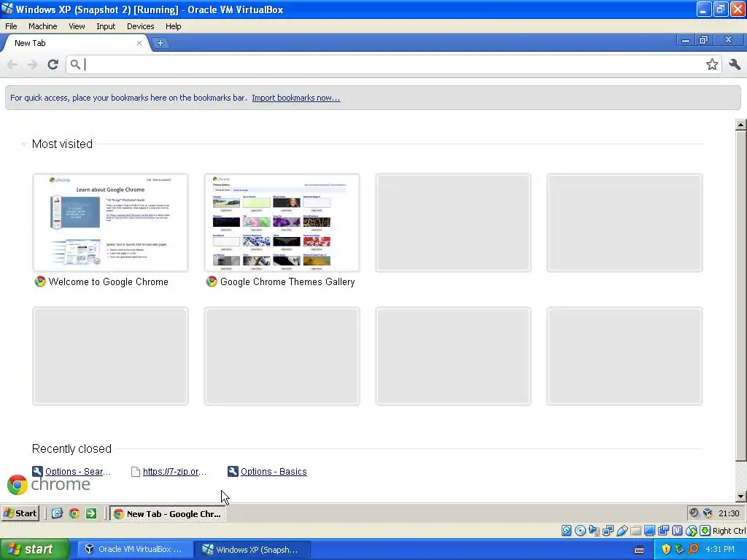
Task: Restore down the Chrome window inside the guest
Action: point(703,41)
